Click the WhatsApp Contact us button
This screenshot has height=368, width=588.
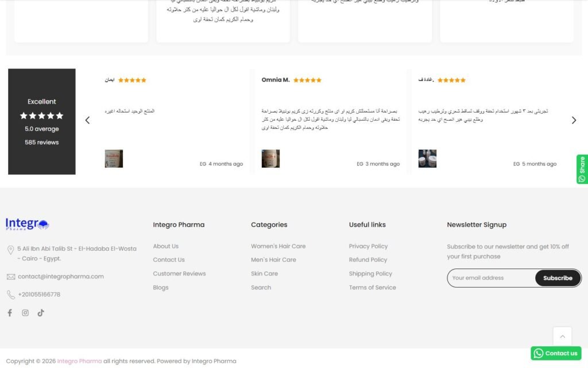click(556, 354)
